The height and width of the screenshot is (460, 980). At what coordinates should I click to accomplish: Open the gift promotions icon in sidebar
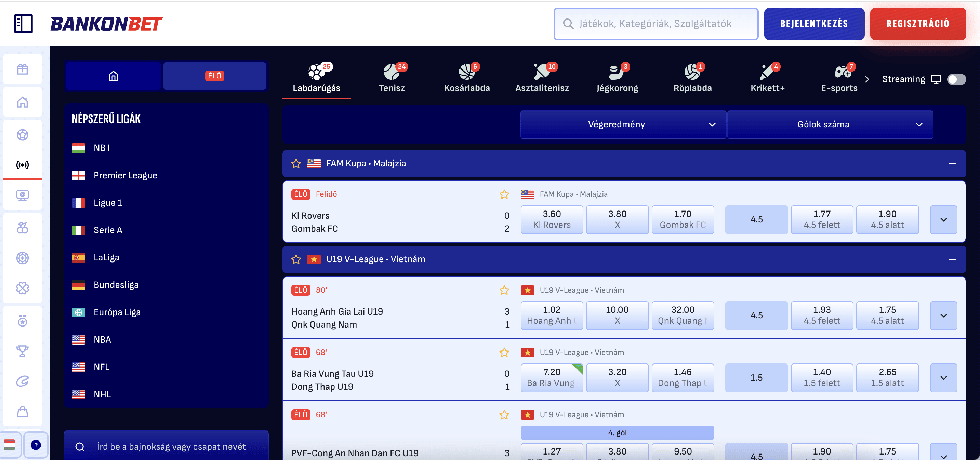23,69
